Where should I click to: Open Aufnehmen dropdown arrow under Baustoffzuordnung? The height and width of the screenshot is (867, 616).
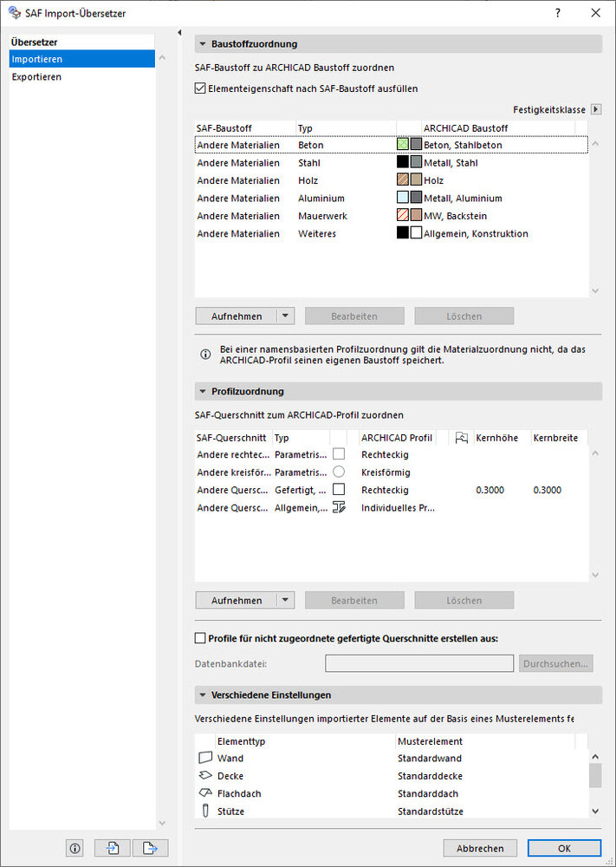pos(285,316)
